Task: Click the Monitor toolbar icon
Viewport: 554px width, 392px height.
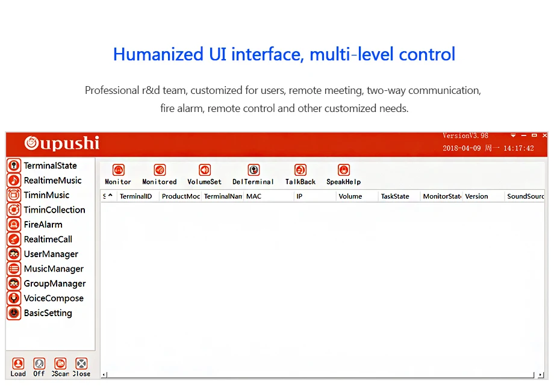Action: click(x=119, y=170)
